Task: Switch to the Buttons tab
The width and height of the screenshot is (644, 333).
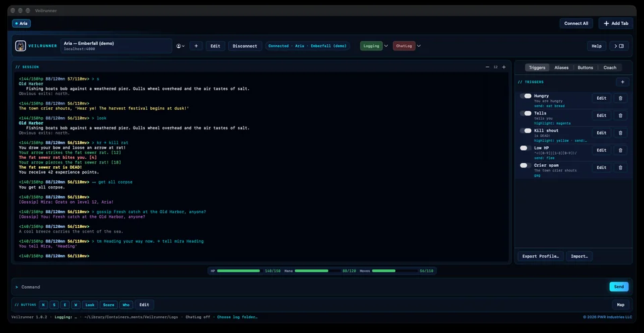Action: tap(585, 68)
